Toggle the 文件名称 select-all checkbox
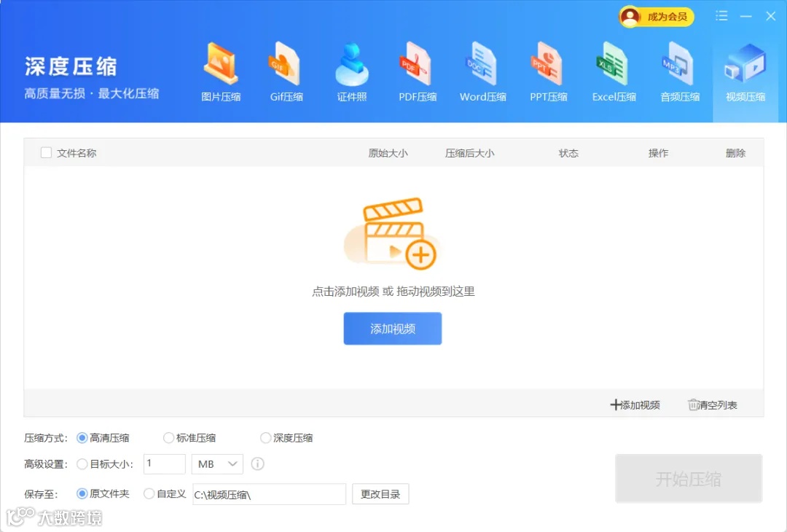The height and width of the screenshot is (532, 787). pyautogui.click(x=46, y=153)
